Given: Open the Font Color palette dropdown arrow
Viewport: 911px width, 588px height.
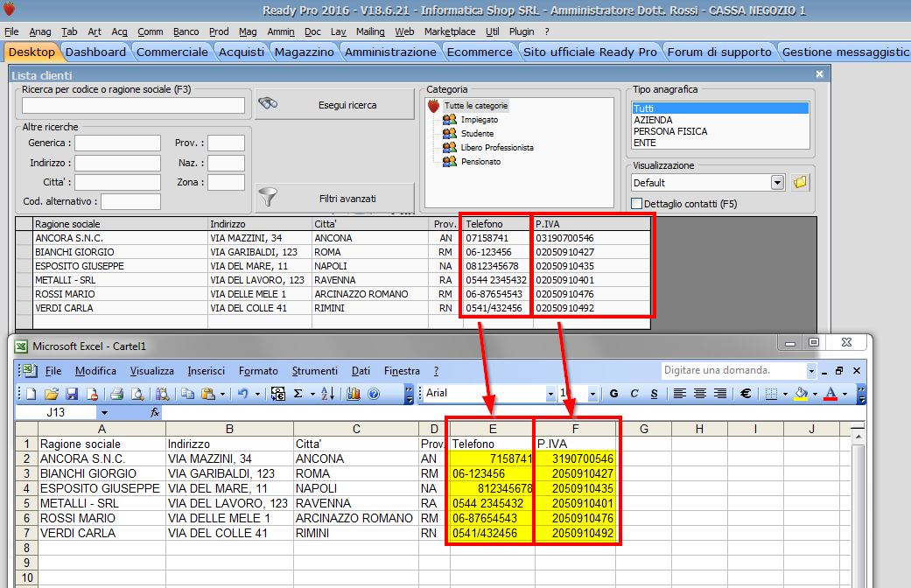Looking at the screenshot, I should pos(844,394).
